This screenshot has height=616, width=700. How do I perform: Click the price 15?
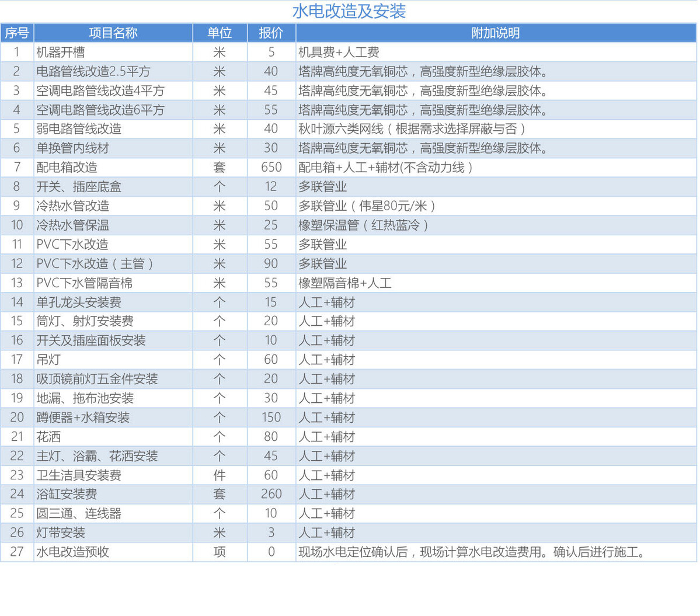271,302
